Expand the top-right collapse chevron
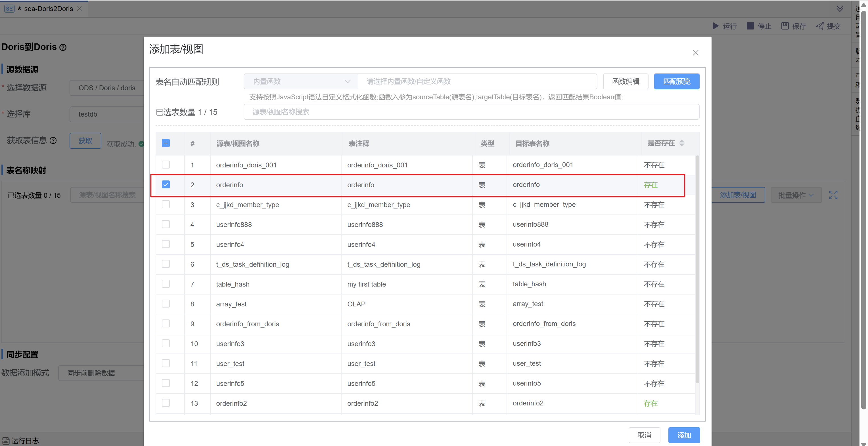The height and width of the screenshot is (446, 868). pos(840,9)
